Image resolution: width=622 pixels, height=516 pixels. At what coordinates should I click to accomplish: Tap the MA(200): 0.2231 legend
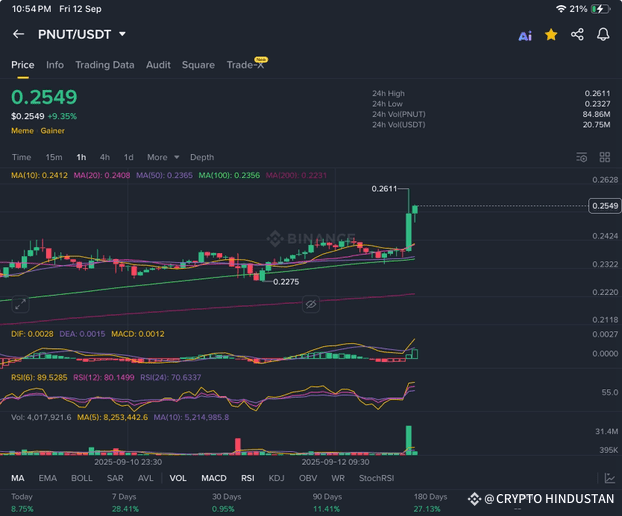(296, 175)
